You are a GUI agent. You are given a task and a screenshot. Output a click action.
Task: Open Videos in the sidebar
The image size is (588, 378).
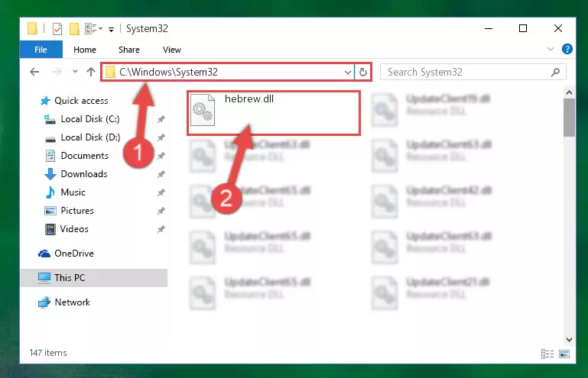(74, 229)
